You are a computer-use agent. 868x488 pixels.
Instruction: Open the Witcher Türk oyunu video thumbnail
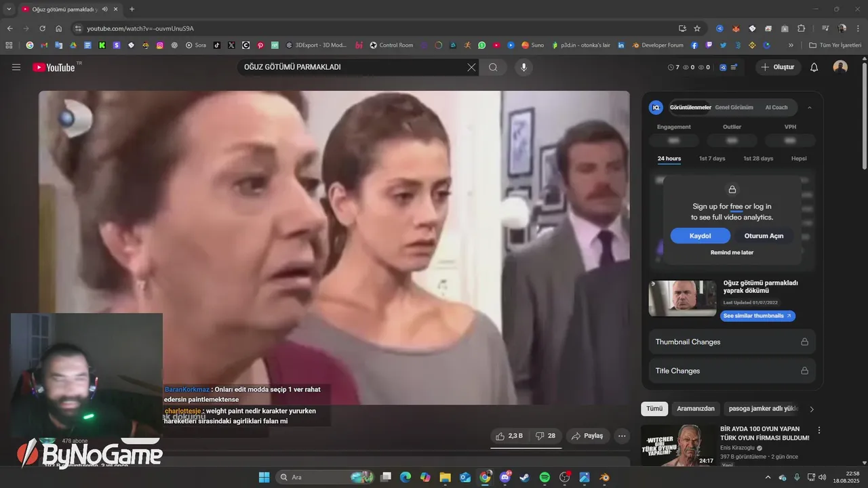[677, 445]
